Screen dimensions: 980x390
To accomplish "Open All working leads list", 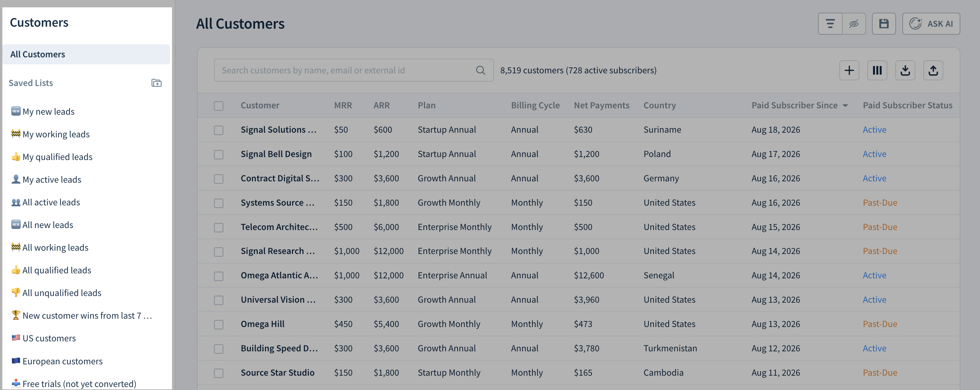I will 49,248.
